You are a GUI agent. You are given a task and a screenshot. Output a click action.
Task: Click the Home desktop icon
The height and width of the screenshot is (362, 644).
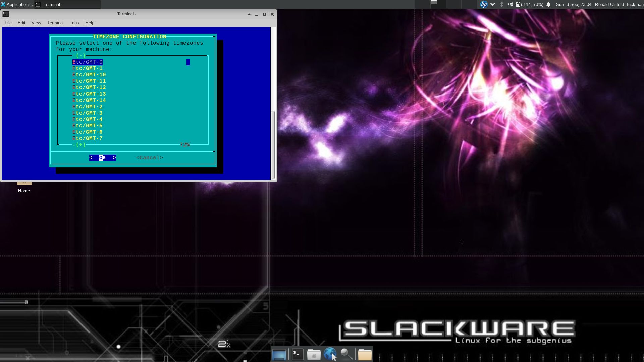(24, 187)
